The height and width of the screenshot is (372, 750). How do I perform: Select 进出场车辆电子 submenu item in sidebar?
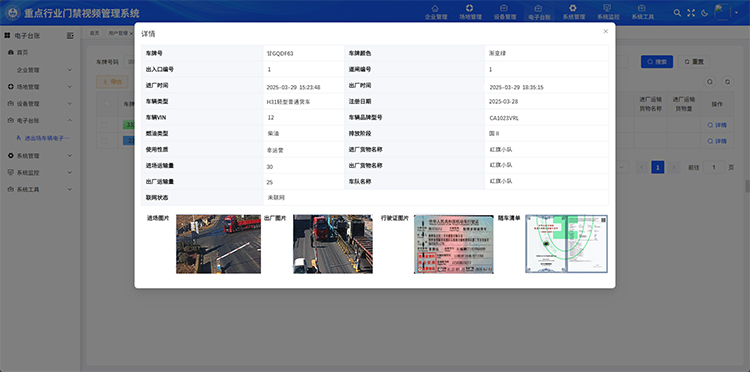pyautogui.click(x=43, y=138)
